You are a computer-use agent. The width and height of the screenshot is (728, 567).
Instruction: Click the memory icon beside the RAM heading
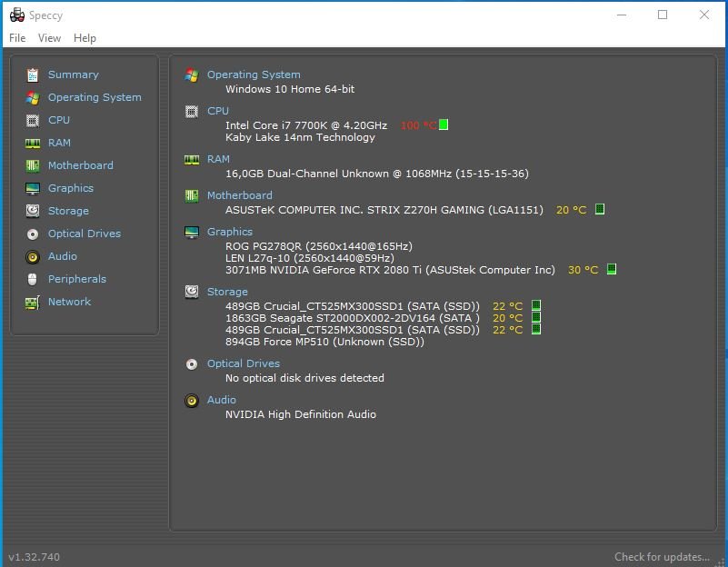(x=192, y=160)
